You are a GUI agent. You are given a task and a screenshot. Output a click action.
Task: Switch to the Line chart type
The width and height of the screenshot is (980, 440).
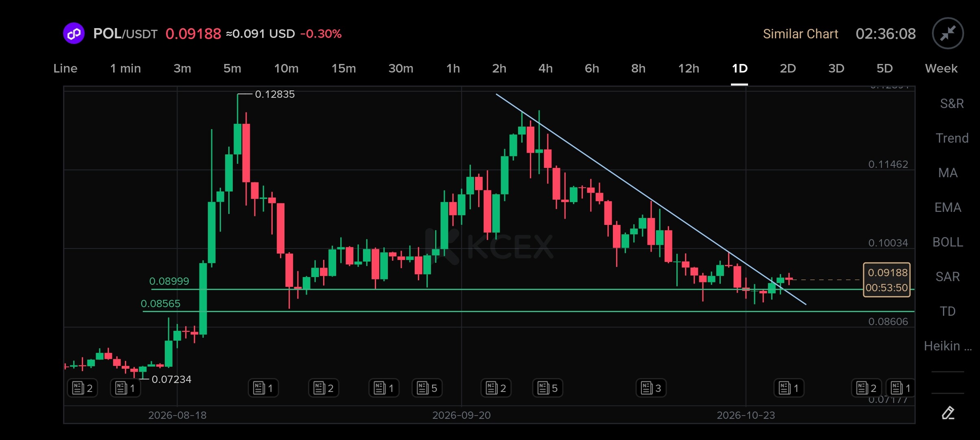click(x=65, y=68)
